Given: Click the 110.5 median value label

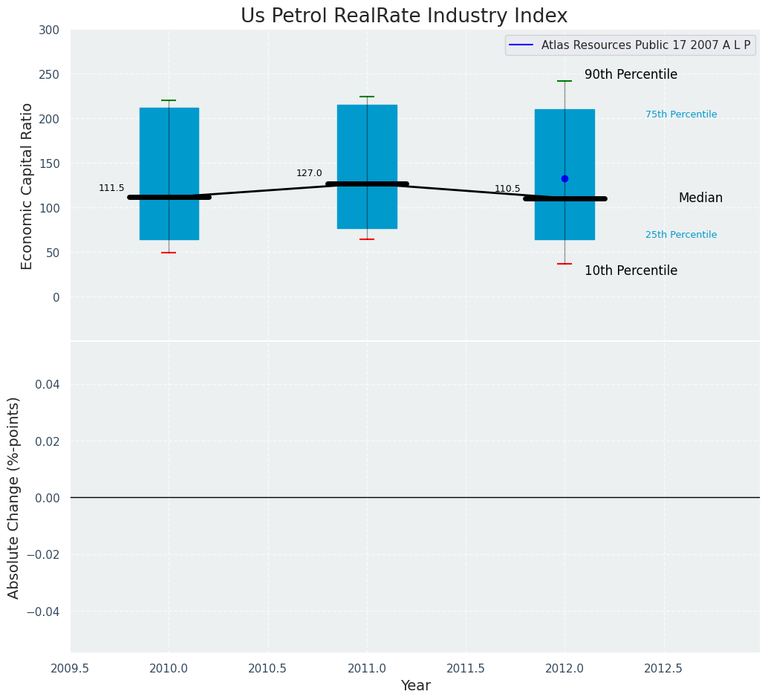Looking at the screenshot, I should coord(507,189).
